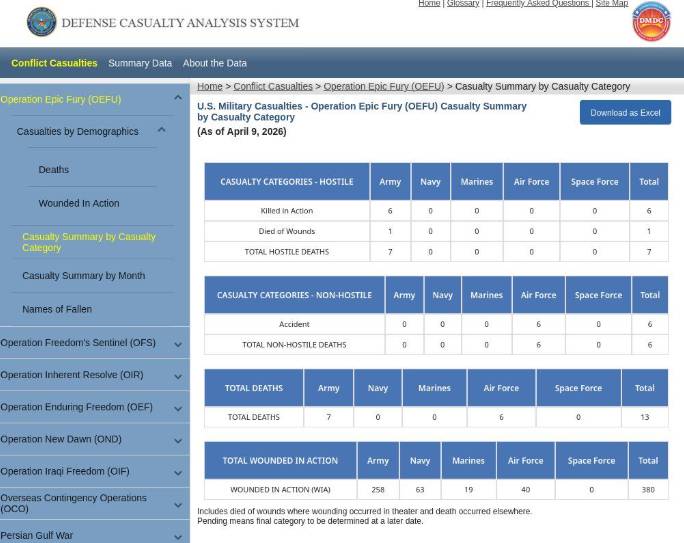Viewport: 684px width, 543px height.
Task: Click the Persian Gulf War sidebar label
Action: tap(37, 535)
